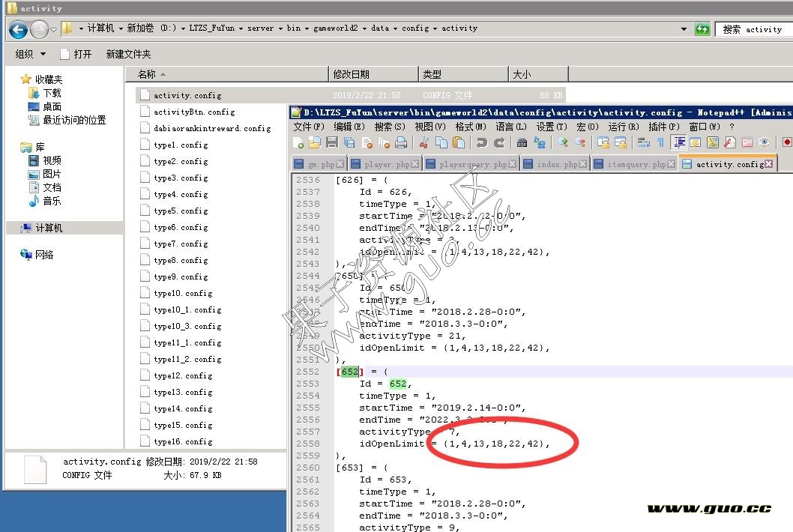The width and height of the screenshot is (793, 532).
Task: Switch to the playerquery.php tab
Action: coord(473,164)
